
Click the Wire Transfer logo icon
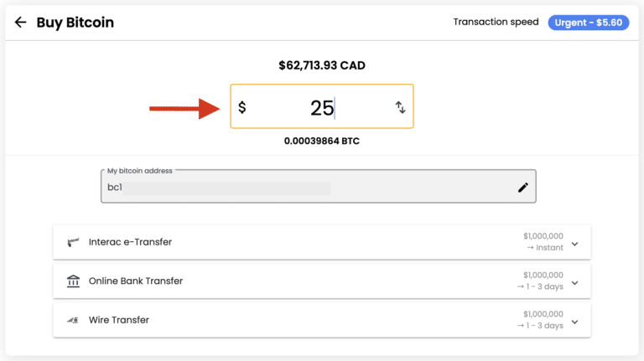73,320
